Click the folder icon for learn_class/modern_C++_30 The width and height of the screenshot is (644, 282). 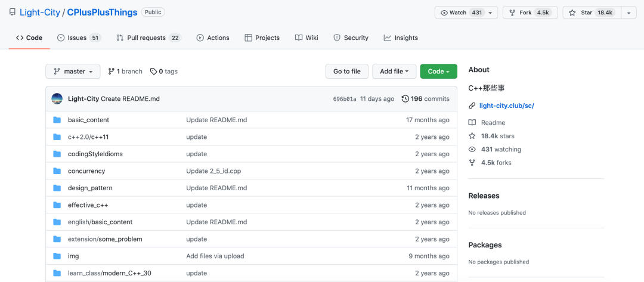pyautogui.click(x=57, y=273)
